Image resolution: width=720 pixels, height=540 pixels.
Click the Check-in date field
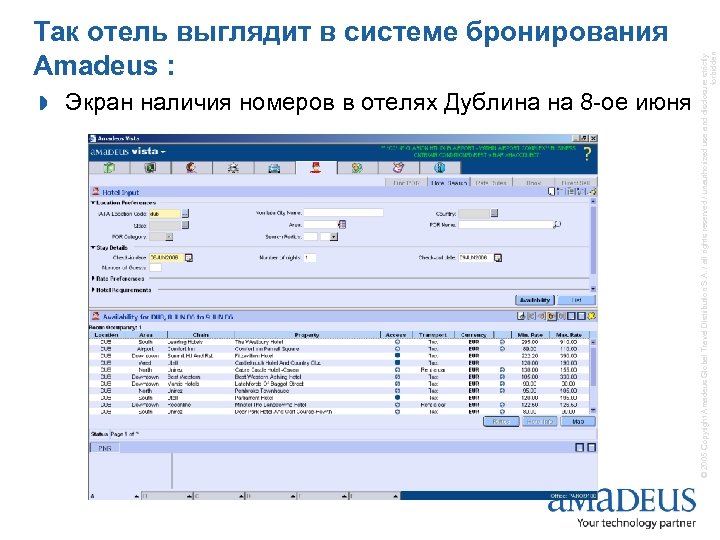click(x=166, y=258)
